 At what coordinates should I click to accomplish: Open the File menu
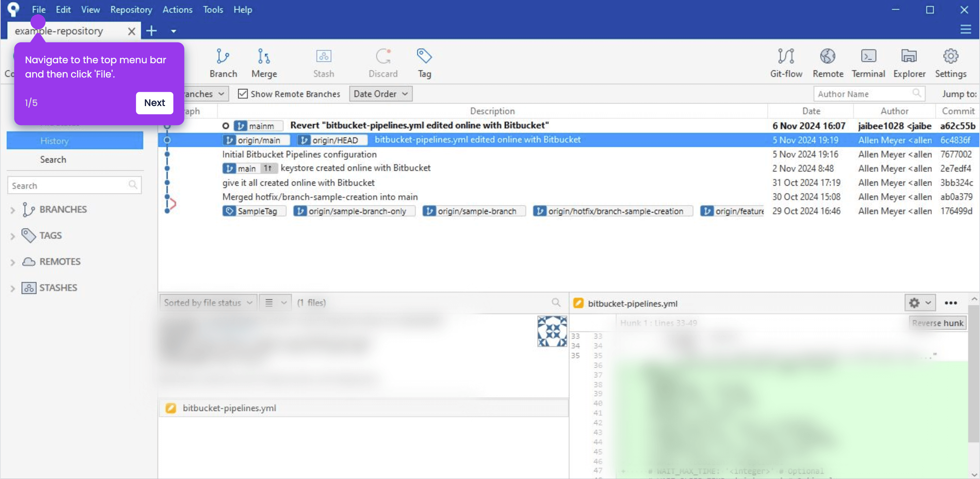pyautogui.click(x=38, y=10)
